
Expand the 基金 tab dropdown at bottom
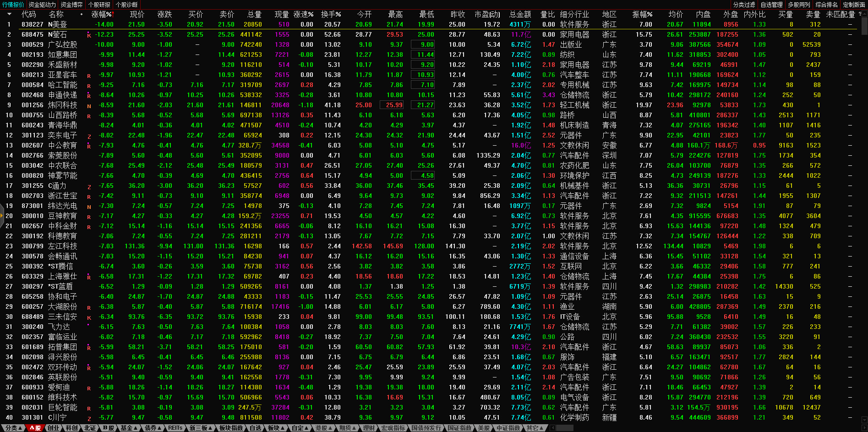coord(129,428)
